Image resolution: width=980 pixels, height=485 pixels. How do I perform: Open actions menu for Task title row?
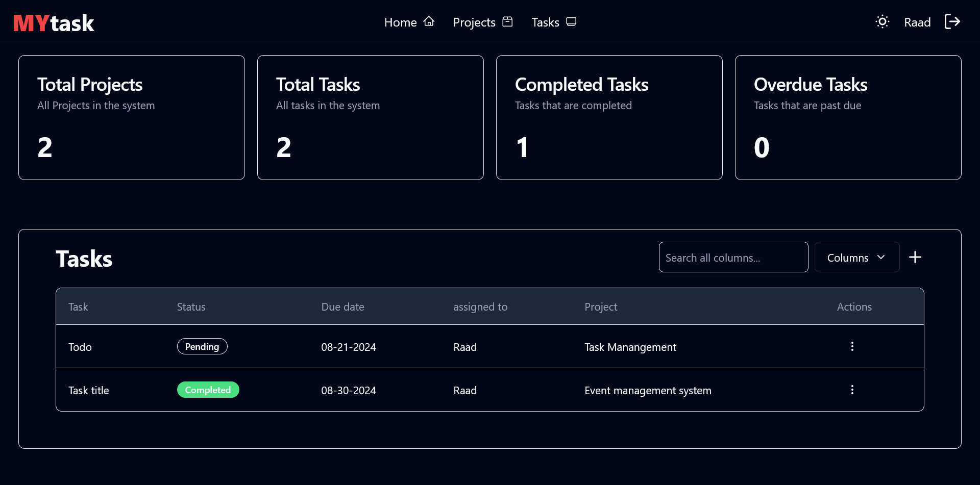(x=852, y=390)
